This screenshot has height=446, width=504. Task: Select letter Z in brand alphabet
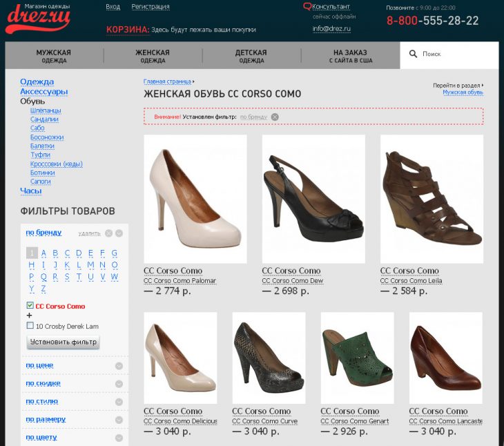[x=43, y=289]
